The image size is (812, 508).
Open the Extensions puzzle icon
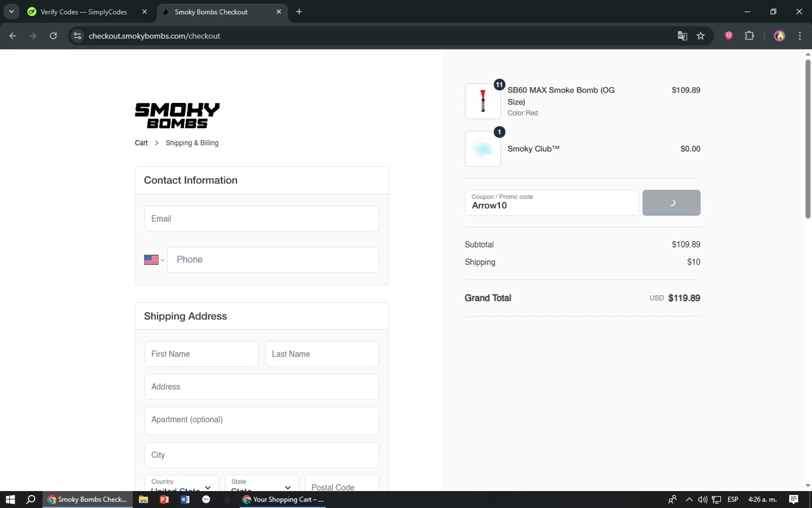click(x=749, y=36)
